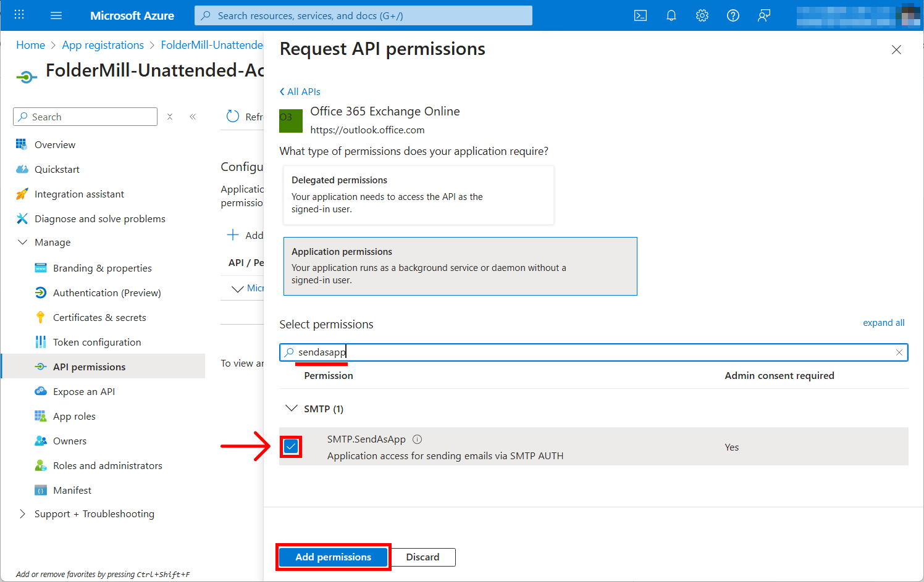Collapse the portal menu with the hamburger icon
The width and height of the screenshot is (924, 582).
pos(56,15)
